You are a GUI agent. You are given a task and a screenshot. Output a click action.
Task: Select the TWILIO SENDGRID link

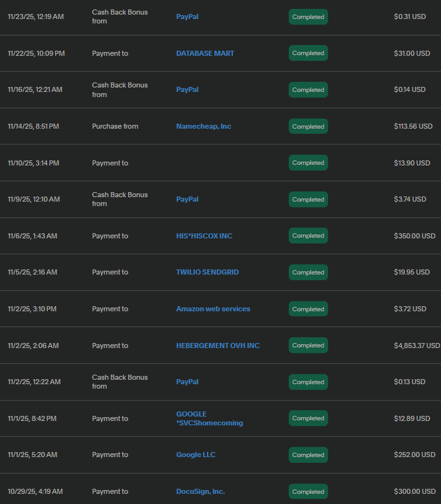(207, 272)
